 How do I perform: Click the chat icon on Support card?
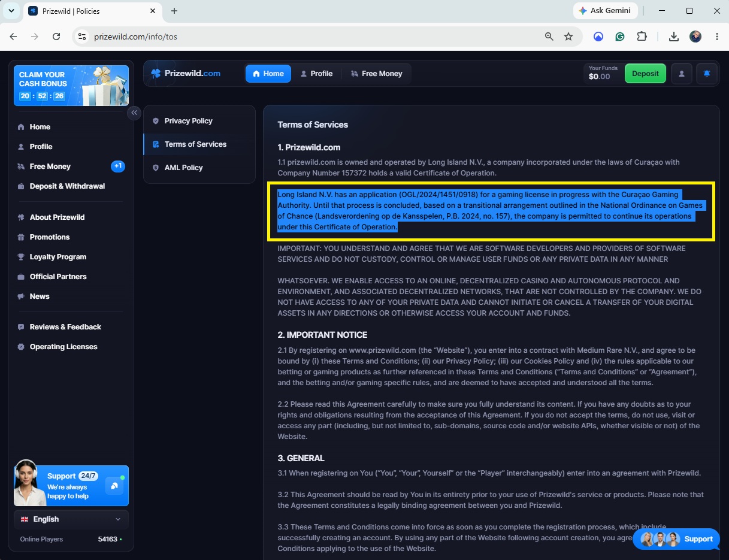[114, 486]
